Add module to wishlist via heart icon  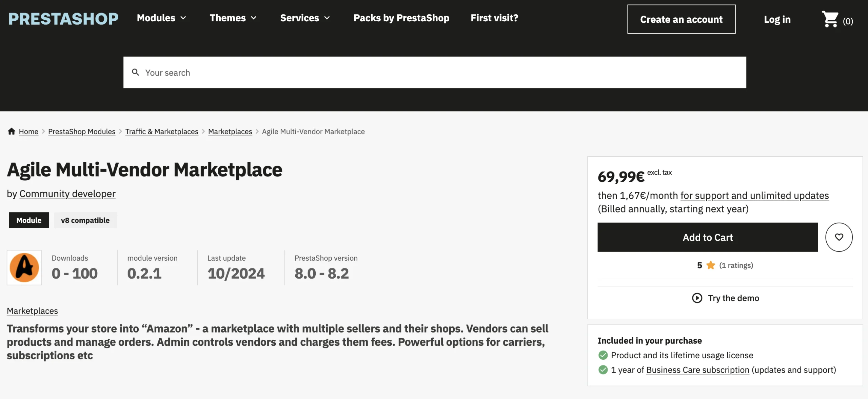coord(839,237)
